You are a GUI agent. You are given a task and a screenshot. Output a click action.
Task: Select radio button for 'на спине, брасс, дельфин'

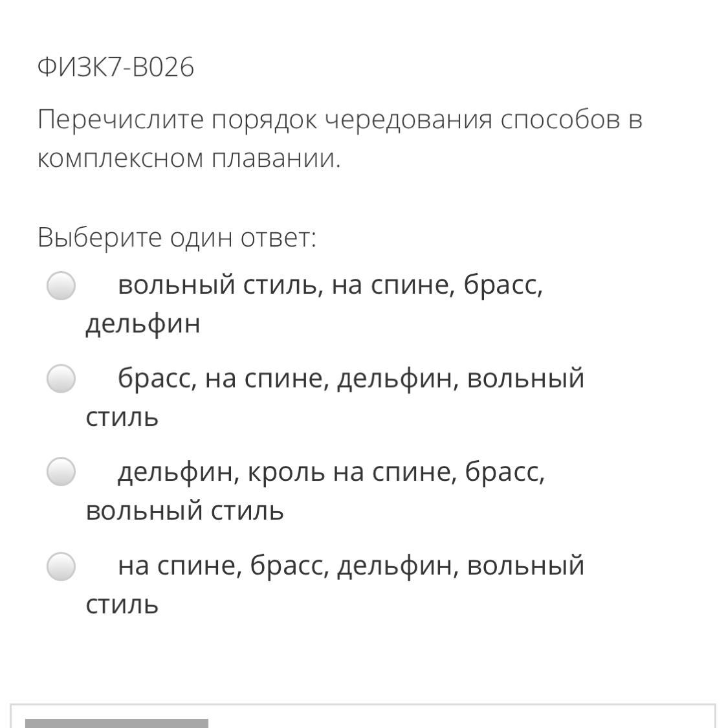click(x=61, y=566)
